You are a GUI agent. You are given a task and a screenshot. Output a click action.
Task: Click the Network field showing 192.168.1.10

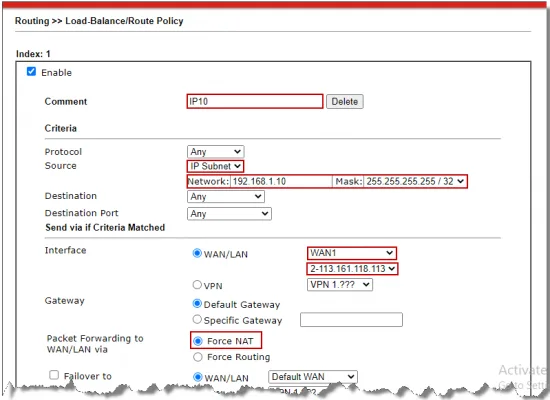tap(281, 181)
